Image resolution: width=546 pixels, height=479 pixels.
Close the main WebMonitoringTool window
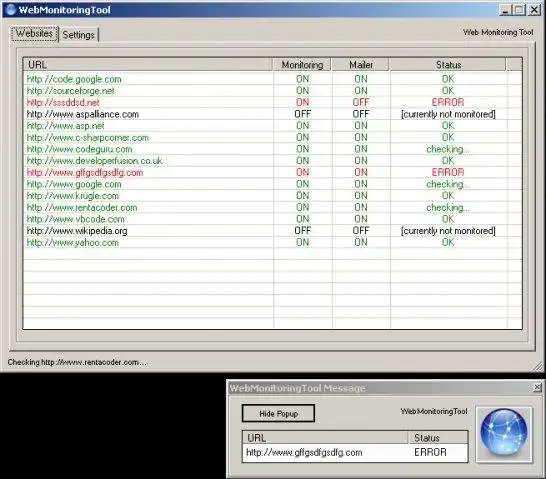pyautogui.click(x=534, y=10)
